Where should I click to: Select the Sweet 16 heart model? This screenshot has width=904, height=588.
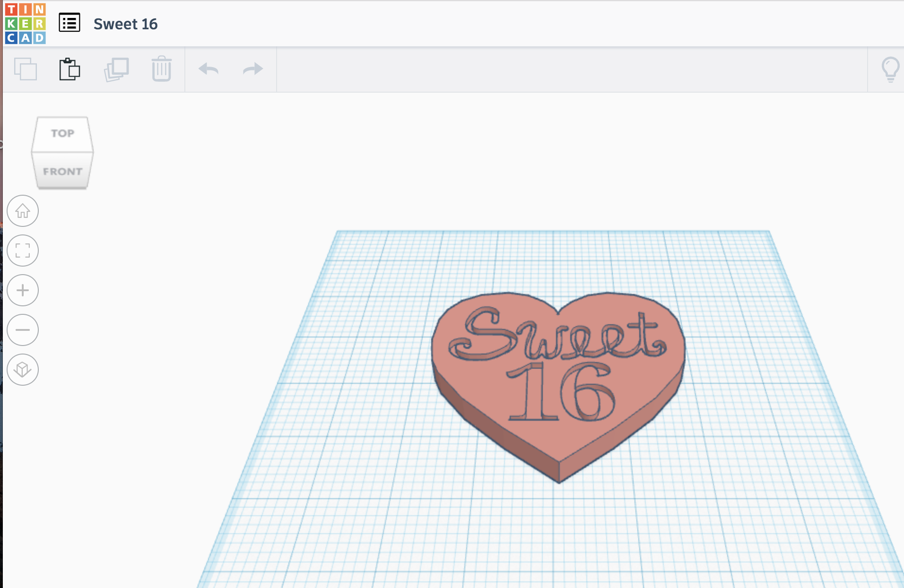point(558,388)
